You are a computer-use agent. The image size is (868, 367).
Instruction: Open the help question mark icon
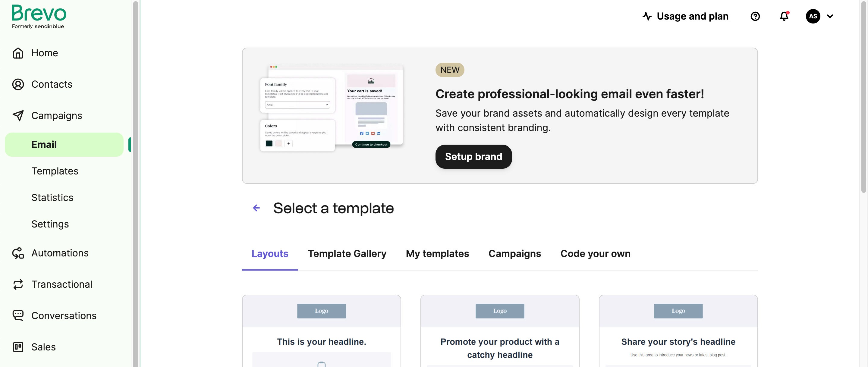[755, 16]
